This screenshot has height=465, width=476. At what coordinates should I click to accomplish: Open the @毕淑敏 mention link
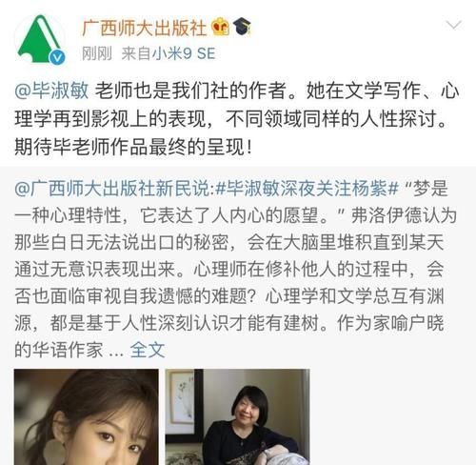51,91
